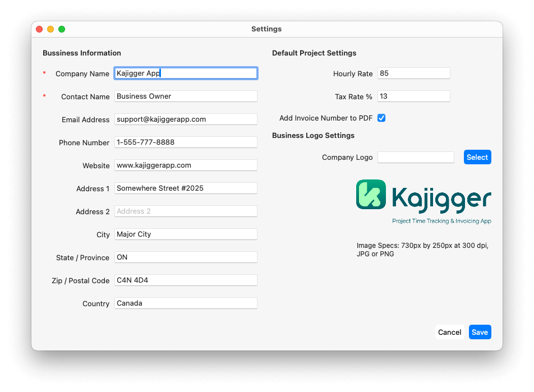Click the Image Specs note text

coord(422,250)
